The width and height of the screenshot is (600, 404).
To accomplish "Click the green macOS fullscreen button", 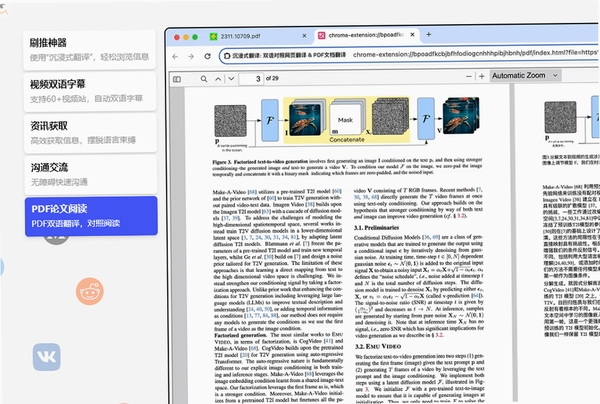I will (195, 37).
